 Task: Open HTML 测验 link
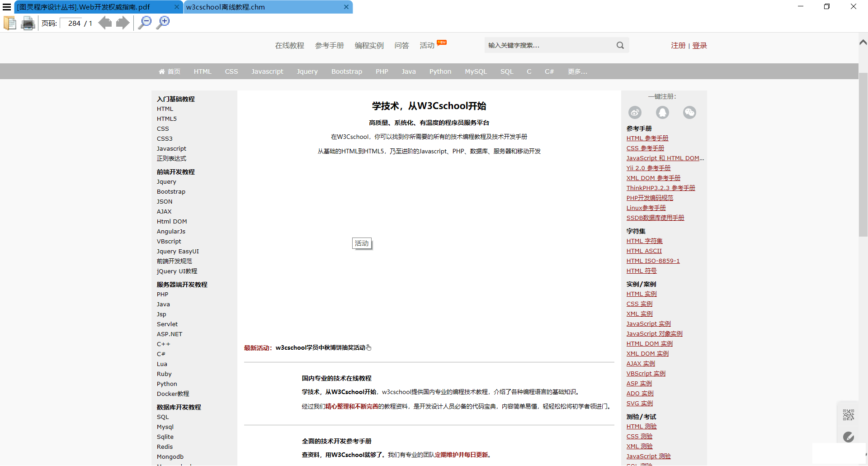[x=642, y=426]
